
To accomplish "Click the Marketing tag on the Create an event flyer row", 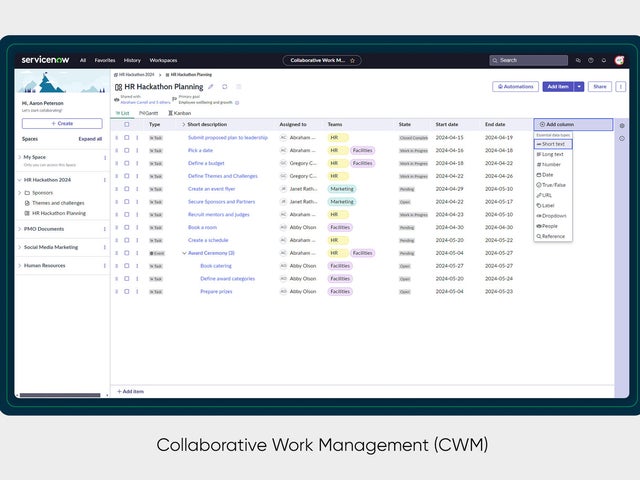I will pos(342,189).
